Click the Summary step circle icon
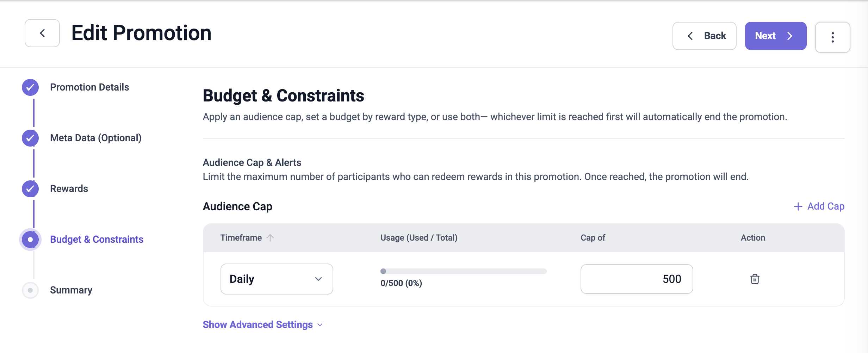This screenshot has height=353, width=868. point(30,290)
